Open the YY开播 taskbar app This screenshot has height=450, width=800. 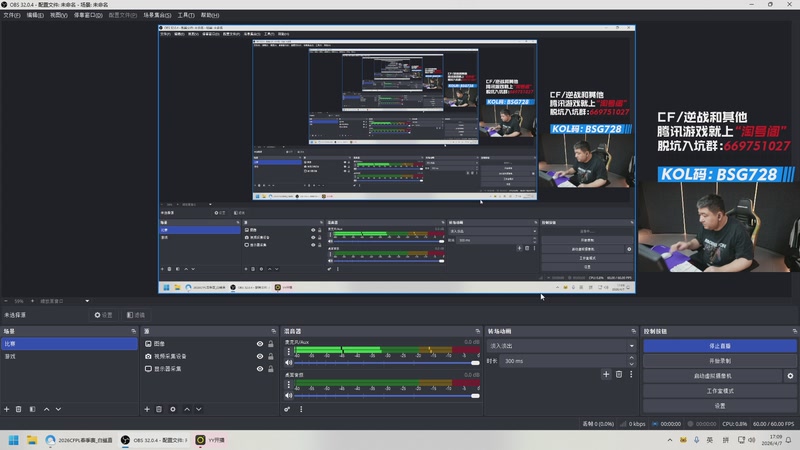[x=210, y=440]
